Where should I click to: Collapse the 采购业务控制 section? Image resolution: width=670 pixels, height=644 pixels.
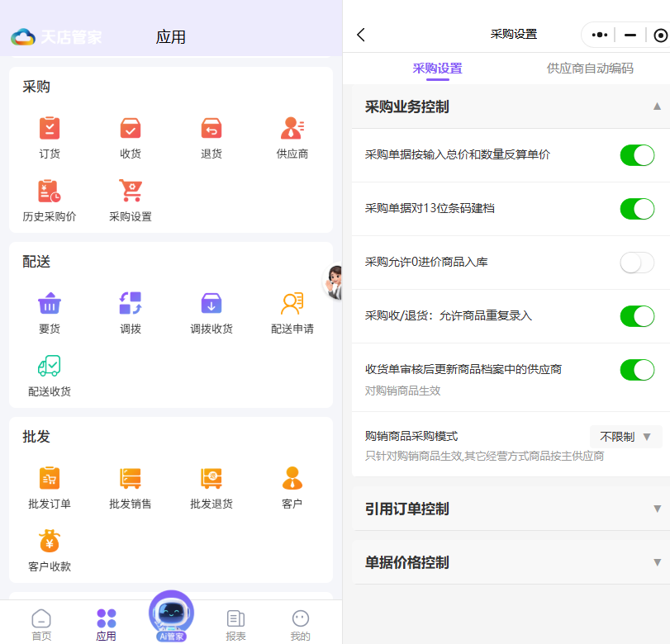[657, 107]
